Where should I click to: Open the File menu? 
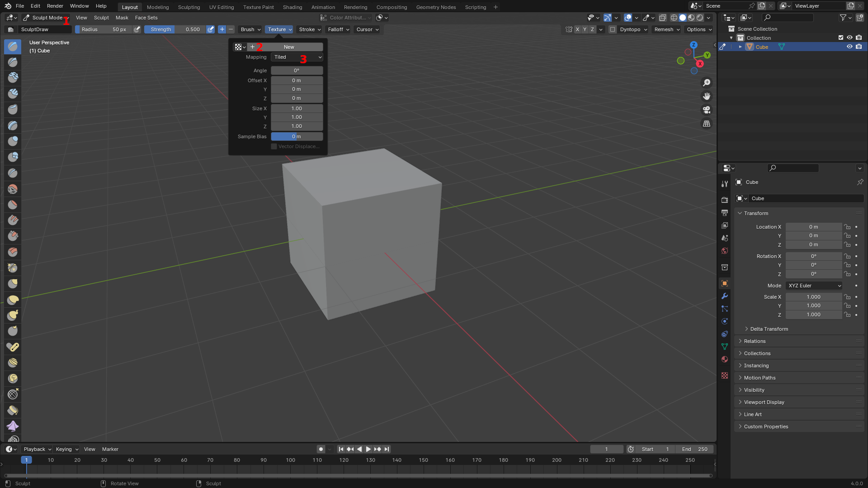(19, 6)
